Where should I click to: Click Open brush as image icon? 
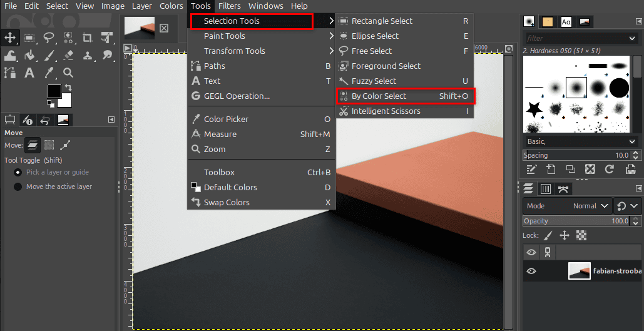coord(630,169)
